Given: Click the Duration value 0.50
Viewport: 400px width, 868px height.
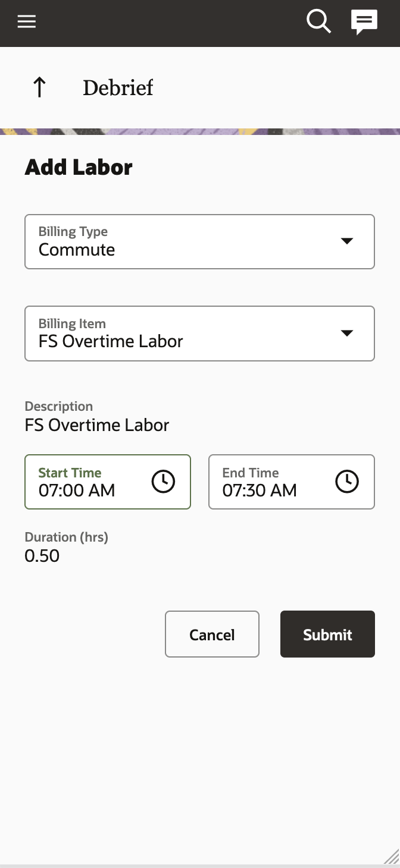Looking at the screenshot, I should [x=42, y=556].
